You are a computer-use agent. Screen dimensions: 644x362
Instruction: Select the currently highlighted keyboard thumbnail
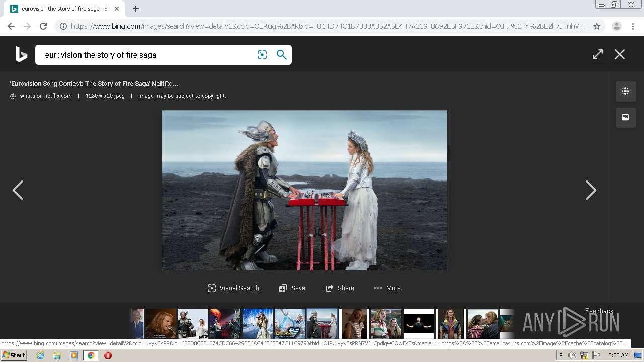[x=322, y=323]
